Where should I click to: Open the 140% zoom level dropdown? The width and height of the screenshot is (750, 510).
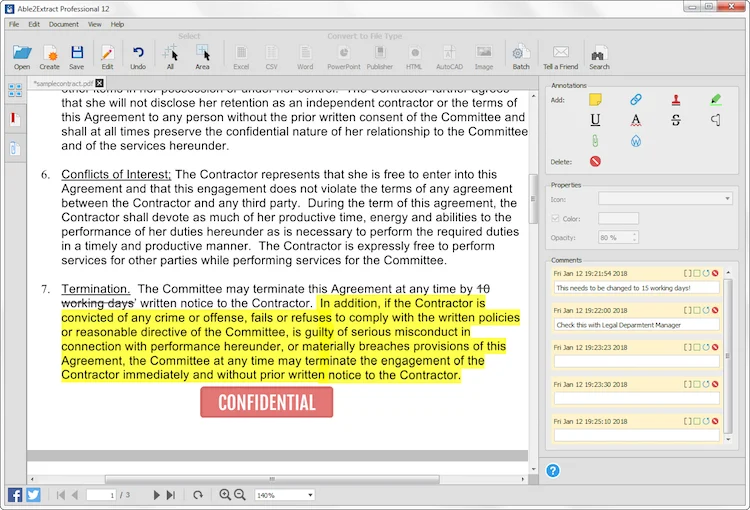[x=285, y=495]
